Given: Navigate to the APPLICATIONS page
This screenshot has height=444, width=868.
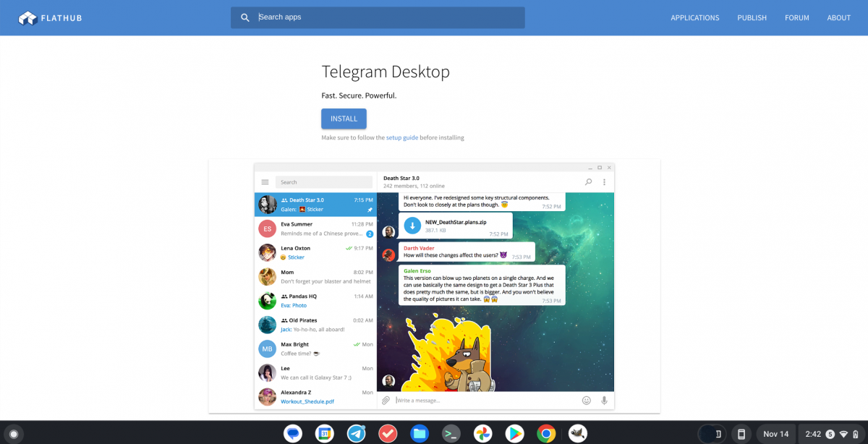Looking at the screenshot, I should (x=694, y=17).
